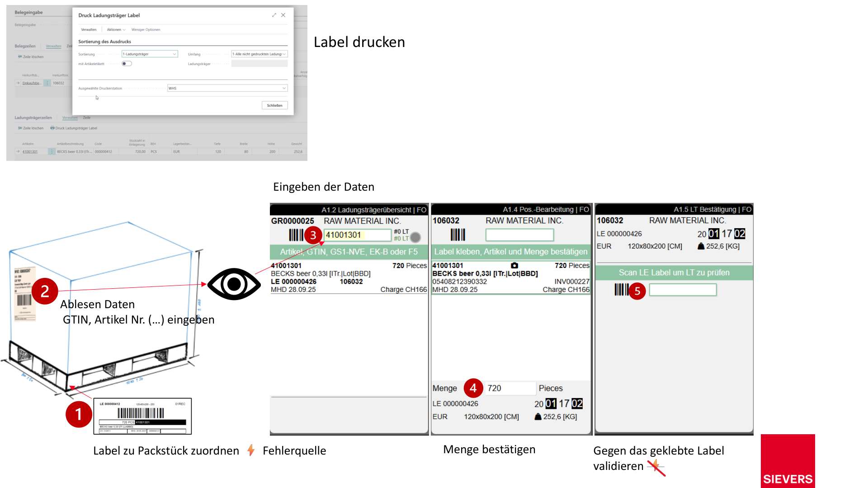The width and height of the screenshot is (868, 488).
Task: Click the A1.4 Pos.-Bearbeitung | FO title bar
Action: coord(511,210)
